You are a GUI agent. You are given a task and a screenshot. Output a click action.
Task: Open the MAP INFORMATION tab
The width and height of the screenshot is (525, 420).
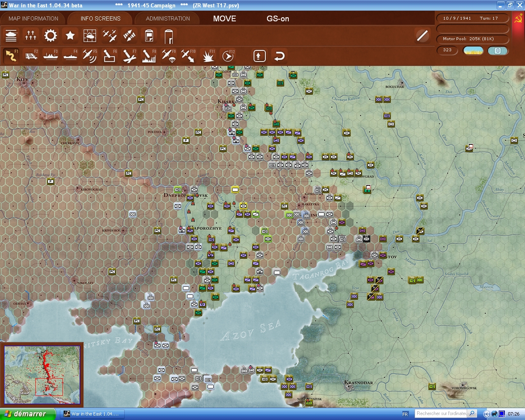click(x=33, y=18)
